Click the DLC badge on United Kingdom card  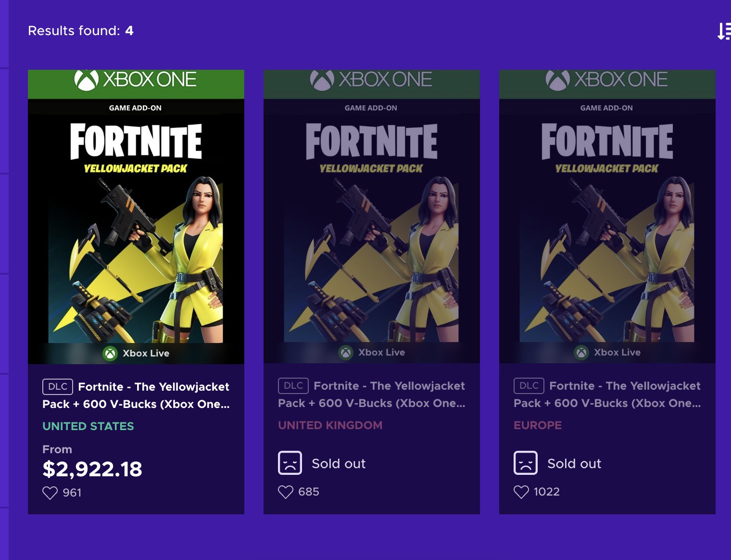coord(293,386)
